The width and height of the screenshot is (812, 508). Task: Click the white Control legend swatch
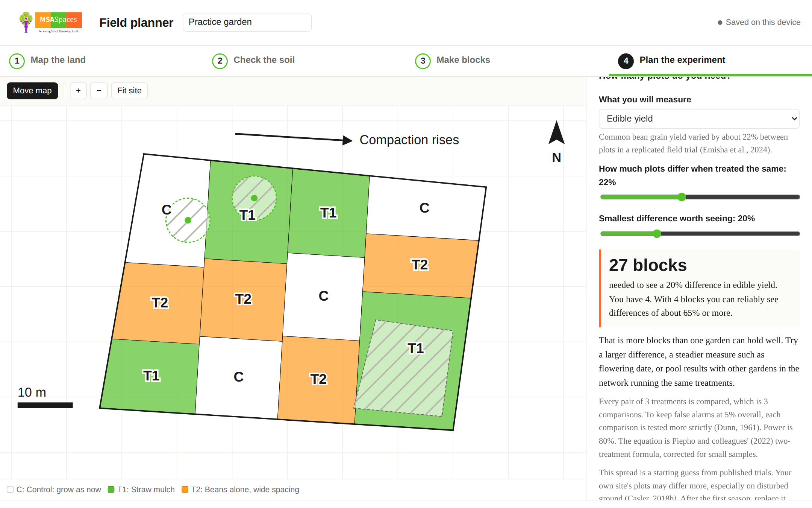click(x=10, y=489)
